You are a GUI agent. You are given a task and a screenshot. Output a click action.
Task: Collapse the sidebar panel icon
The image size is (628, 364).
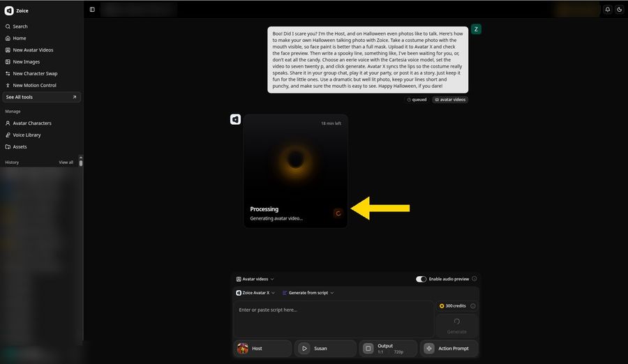pos(92,10)
